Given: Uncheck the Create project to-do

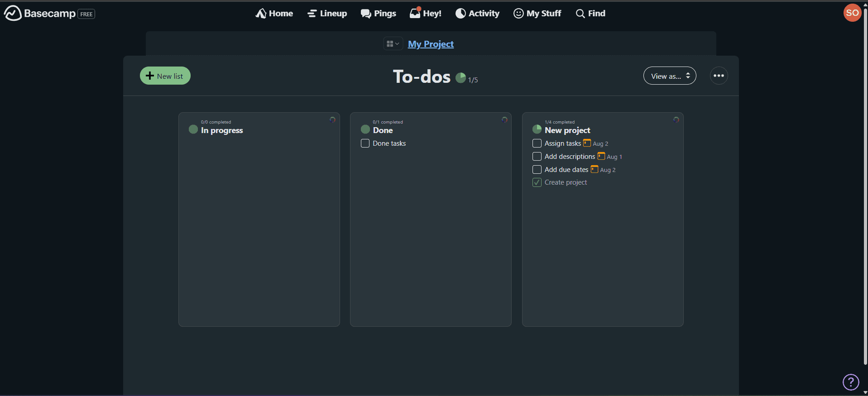Looking at the screenshot, I should click(x=537, y=182).
